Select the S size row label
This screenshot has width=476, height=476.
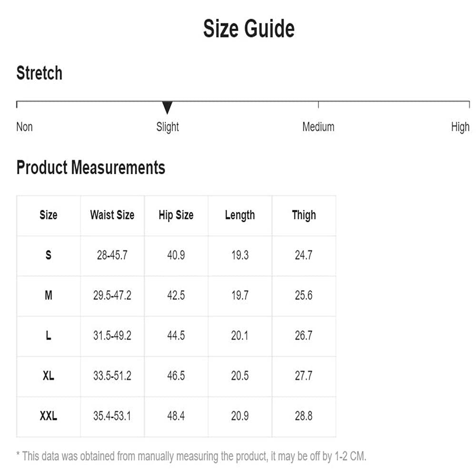point(48,255)
